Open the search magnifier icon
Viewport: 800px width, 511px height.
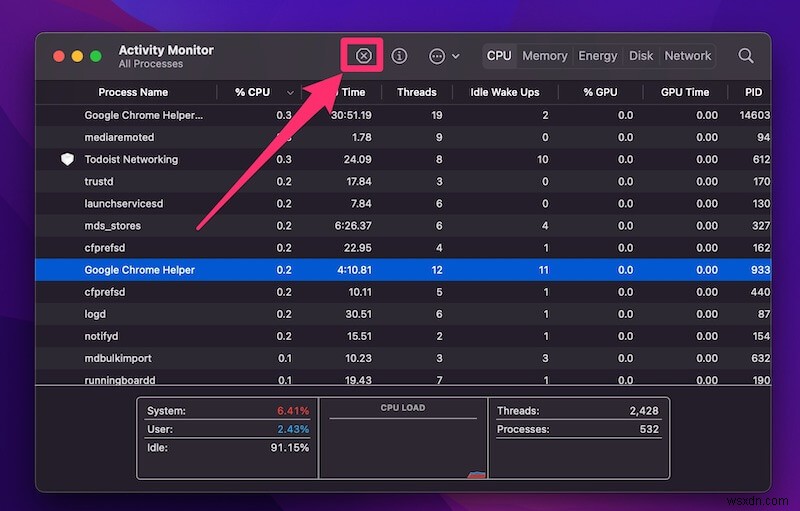click(x=745, y=56)
